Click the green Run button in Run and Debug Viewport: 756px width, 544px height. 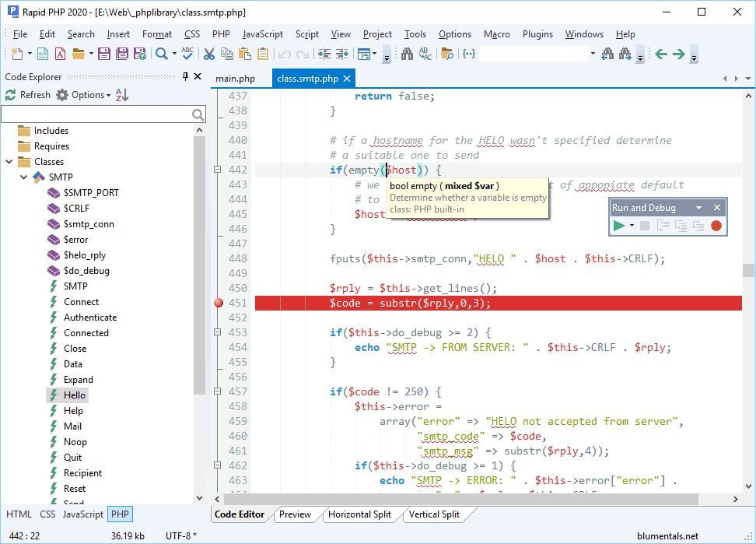[x=618, y=226]
